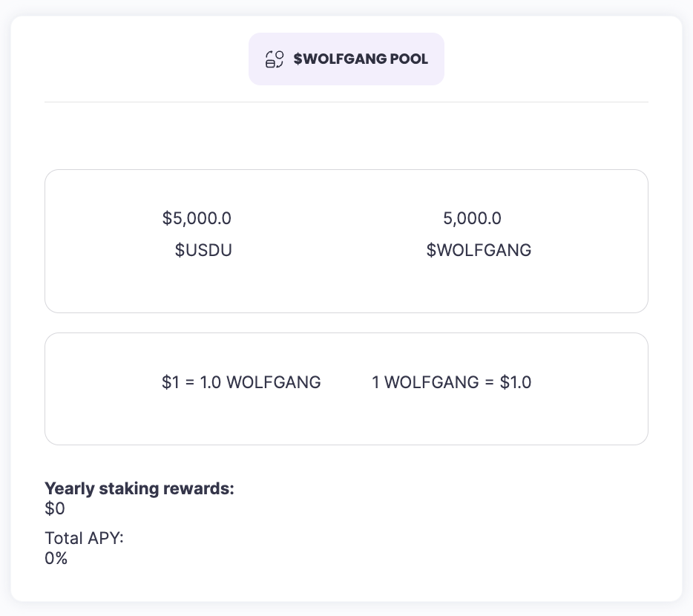693x616 pixels.
Task: Select the $WOLFGANG POOL tab label
Action: pos(361,59)
